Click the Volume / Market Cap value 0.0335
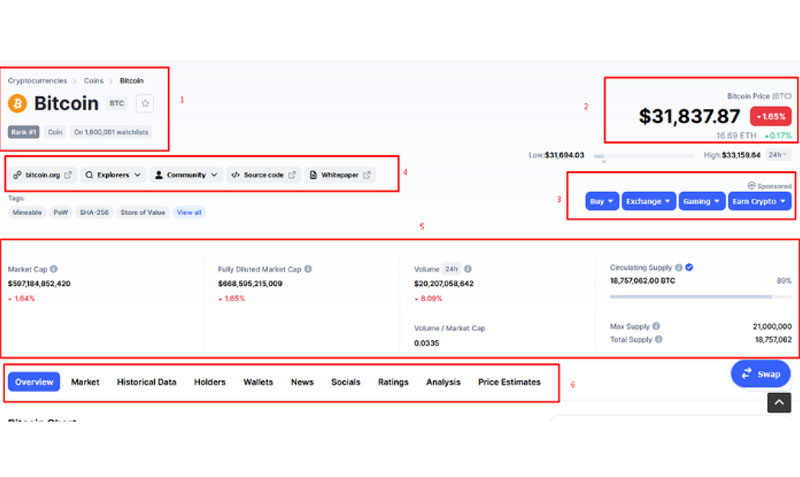 pyautogui.click(x=427, y=343)
